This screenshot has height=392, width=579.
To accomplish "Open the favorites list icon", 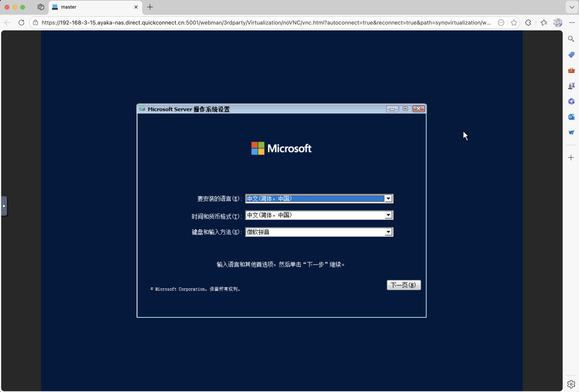I will pyautogui.click(x=544, y=23).
